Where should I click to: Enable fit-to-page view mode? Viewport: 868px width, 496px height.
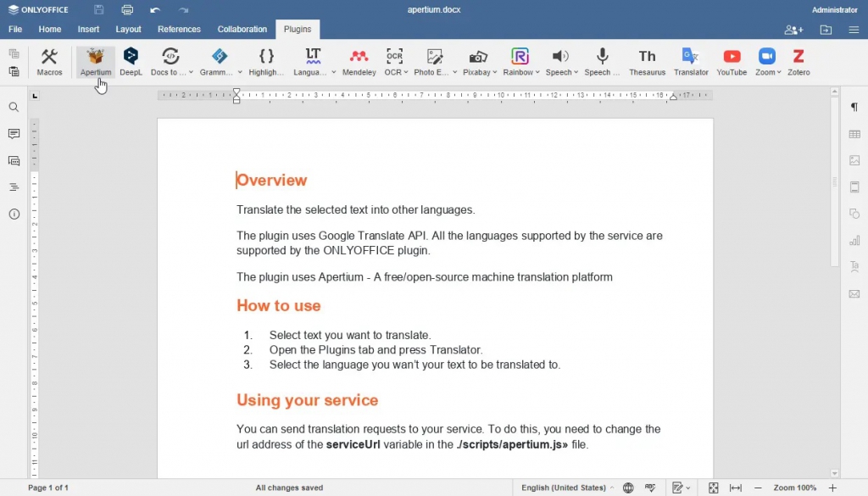[x=713, y=488]
